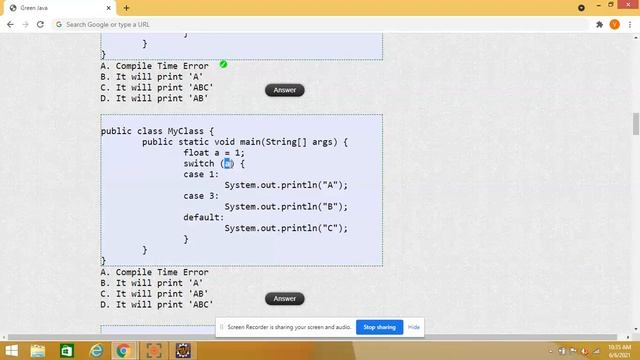The height and width of the screenshot is (360, 640).
Task: Open the green Store app on taskbar
Action: pos(67,351)
